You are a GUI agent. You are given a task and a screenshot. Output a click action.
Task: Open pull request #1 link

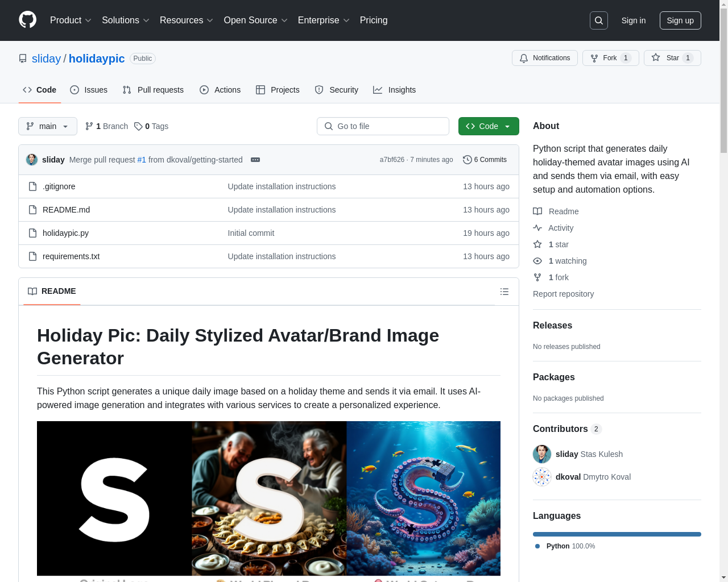tap(142, 160)
